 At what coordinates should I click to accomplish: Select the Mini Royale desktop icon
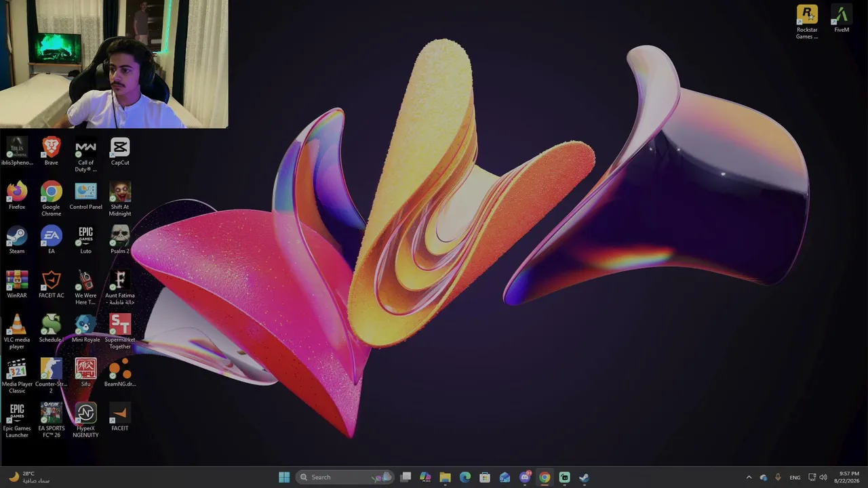click(x=85, y=329)
